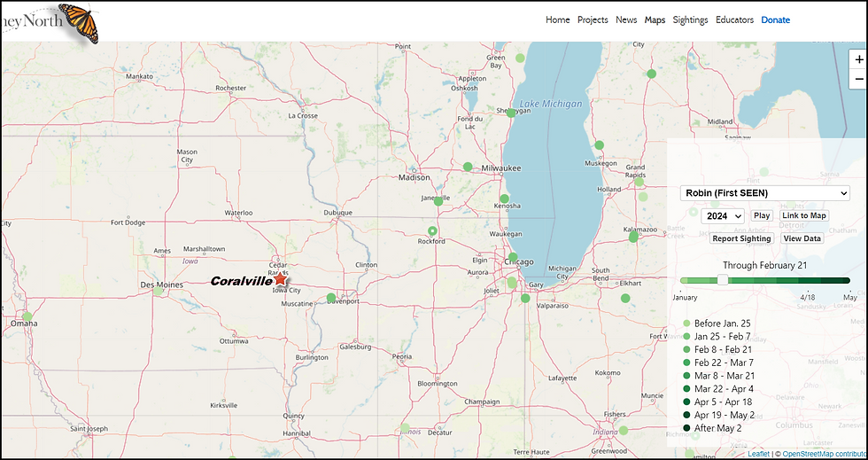Click the sighting dot near Kalamazoo
Image resolution: width=868 pixels, height=460 pixels.
(633, 238)
